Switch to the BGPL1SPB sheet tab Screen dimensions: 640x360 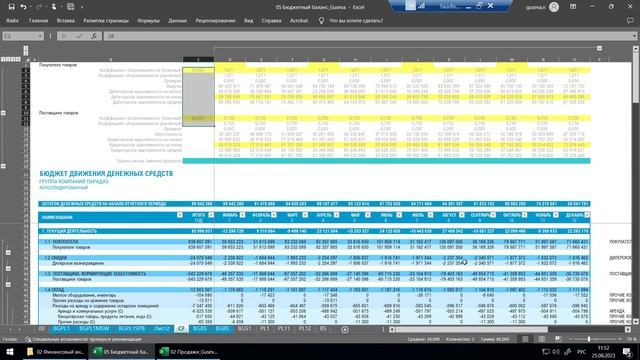131,329
